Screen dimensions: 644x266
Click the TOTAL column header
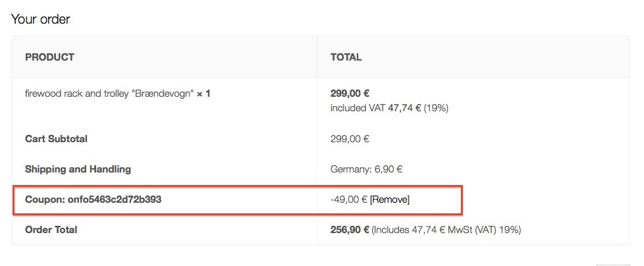[346, 57]
